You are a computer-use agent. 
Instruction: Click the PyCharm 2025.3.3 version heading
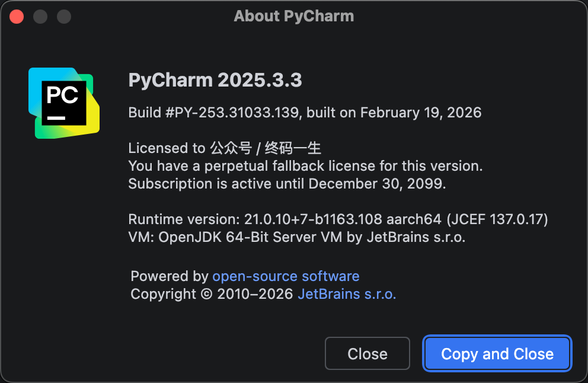point(215,81)
